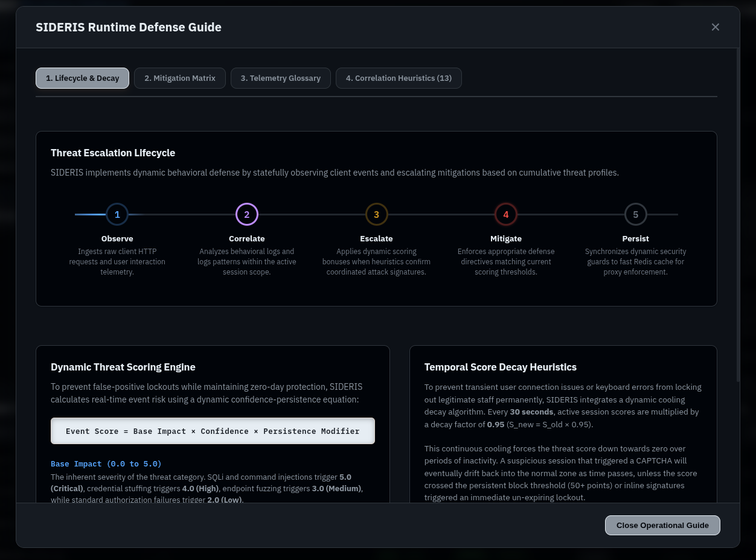The height and width of the screenshot is (560, 756).
Task: Click the bold '30 seconds' text
Action: 531,412
